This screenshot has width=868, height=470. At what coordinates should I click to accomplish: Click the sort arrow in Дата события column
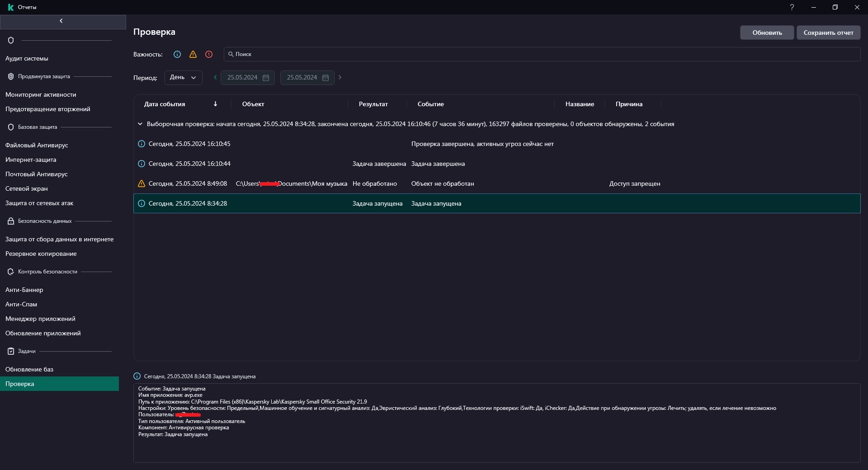pyautogui.click(x=215, y=104)
